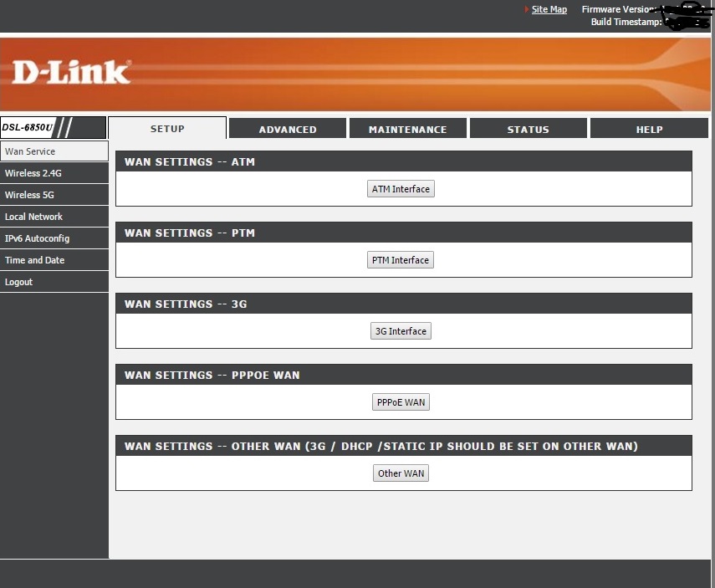This screenshot has height=588, width=715.
Task: Open the Help tab
Action: [x=649, y=130]
